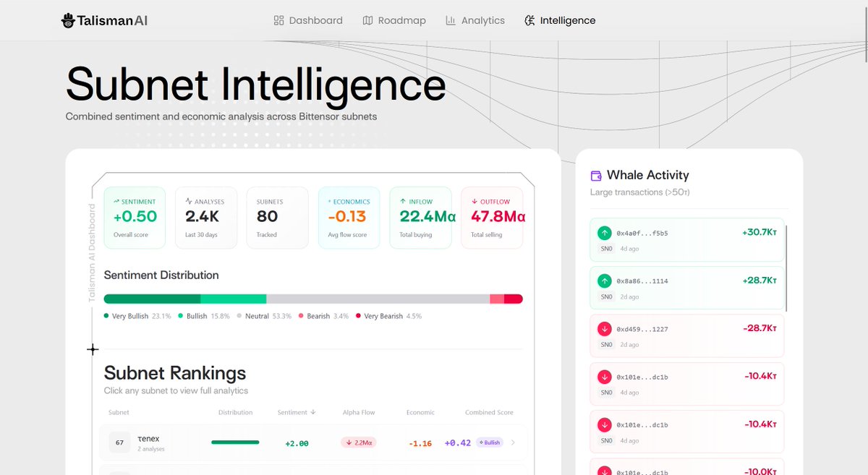Click the Very Bullish dark green bar segment
Viewport: 868px width, 475px height.
pos(152,299)
